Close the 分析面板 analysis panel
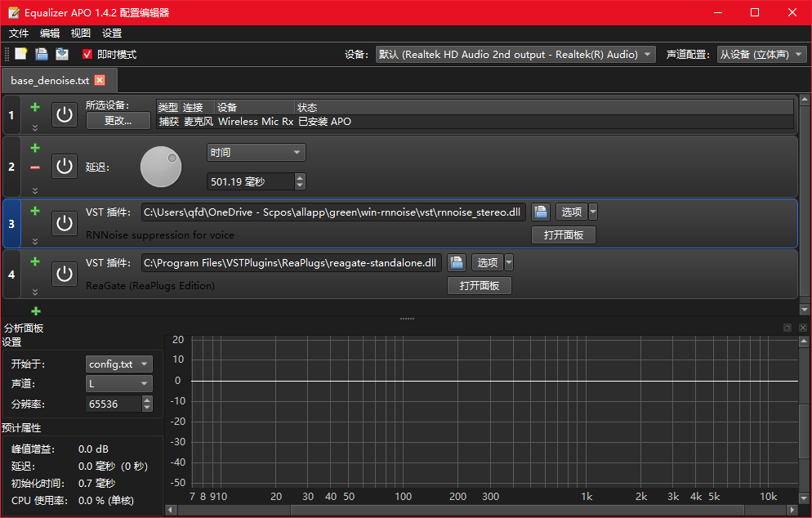The image size is (812, 518). point(803,328)
